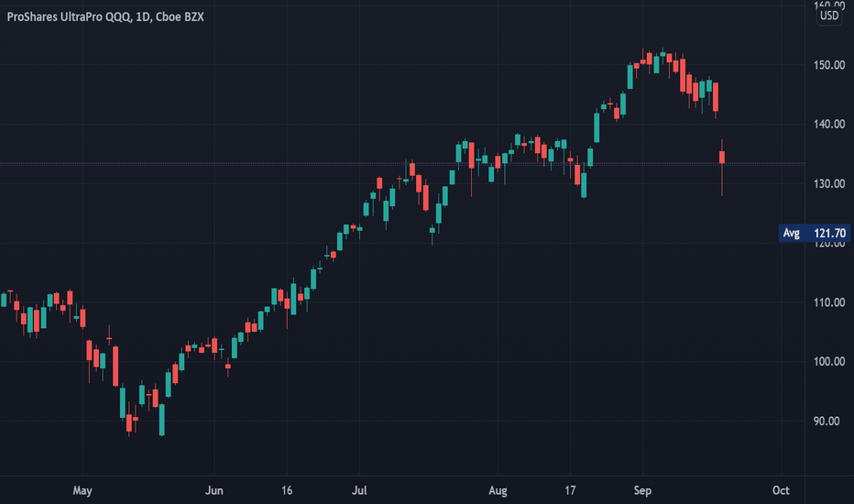Click the 100.00 price axis label
The height and width of the screenshot is (504, 854).
pyautogui.click(x=829, y=362)
